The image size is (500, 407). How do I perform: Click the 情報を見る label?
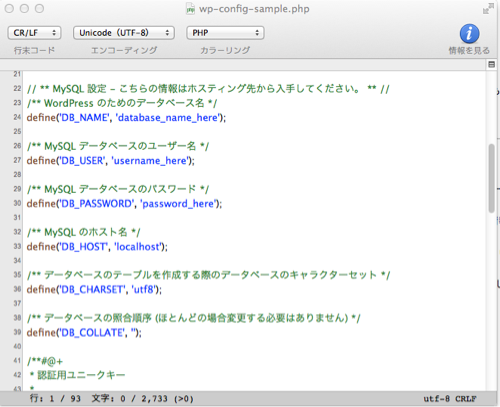[469, 51]
